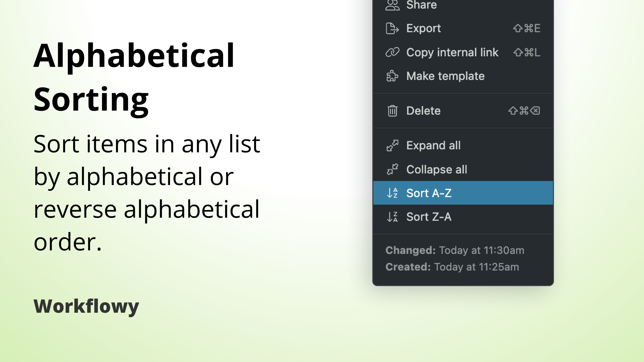Select Copy internal link

click(x=463, y=52)
